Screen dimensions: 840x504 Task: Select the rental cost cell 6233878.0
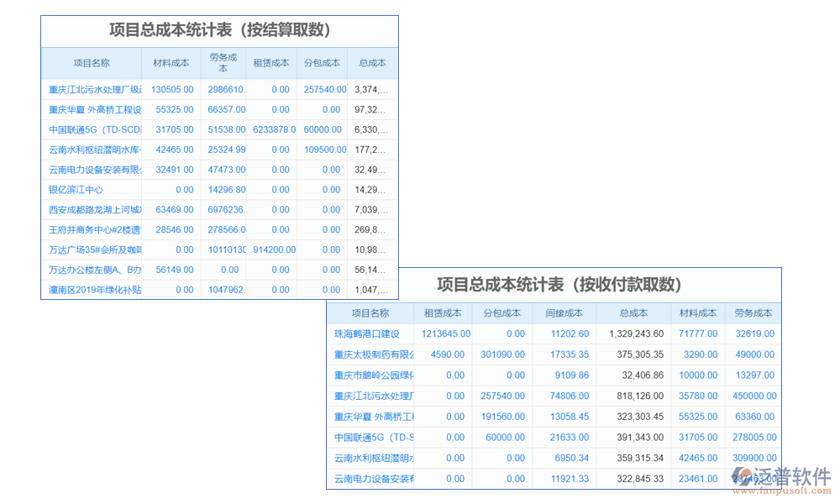coord(274,130)
